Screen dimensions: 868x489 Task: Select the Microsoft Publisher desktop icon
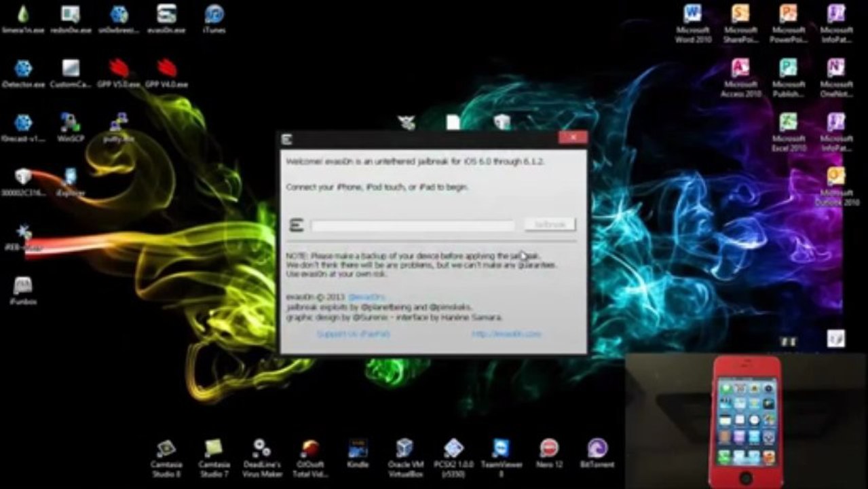(x=788, y=77)
